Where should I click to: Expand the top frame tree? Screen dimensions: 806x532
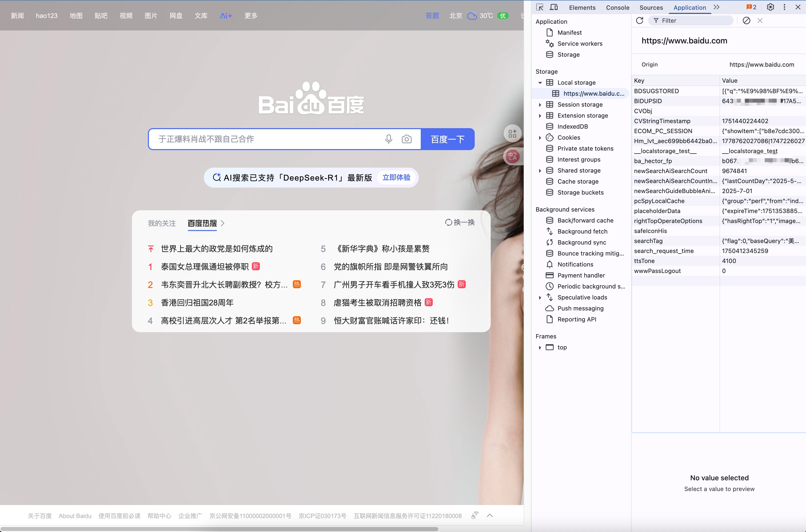coord(540,347)
